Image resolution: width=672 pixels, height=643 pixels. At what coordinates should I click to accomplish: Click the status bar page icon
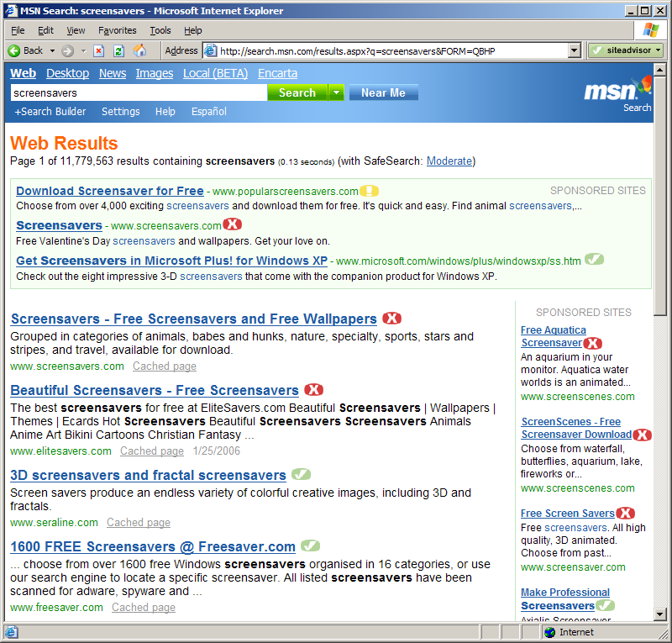[x=11, y=632]
